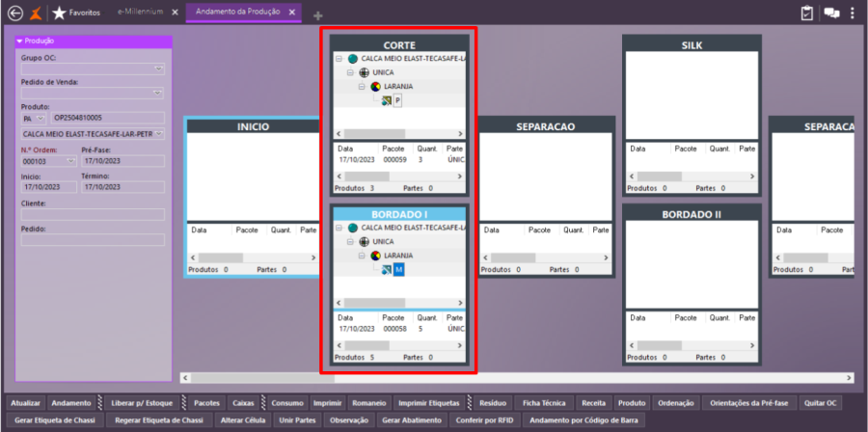This screenshot has height=432, width=868.
Task: Click the Atualizar button
Action: tap(26, 403)
